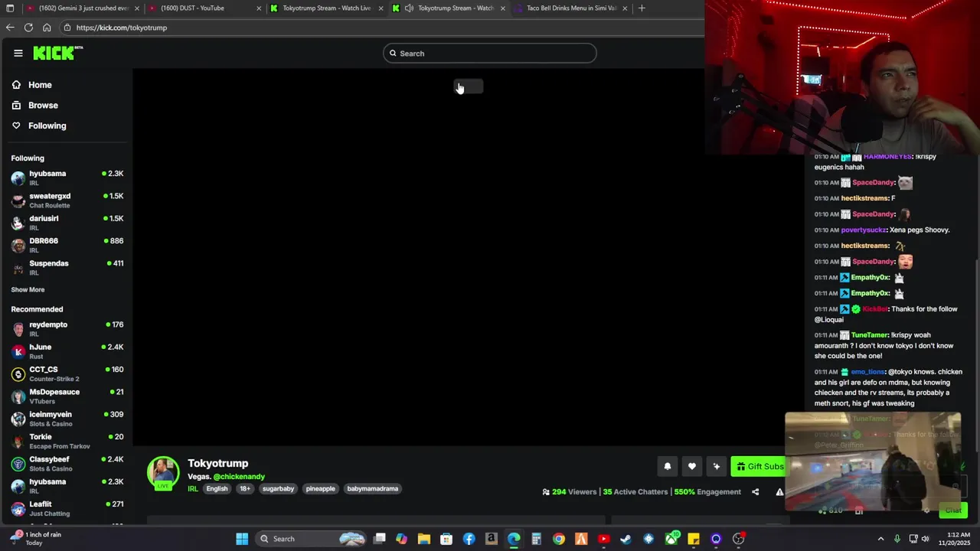The image size is (980, 551).
Task: Switch to Taco Bell Drinks Menu tab
Action: pyautogui.click(x=570, y=8)
